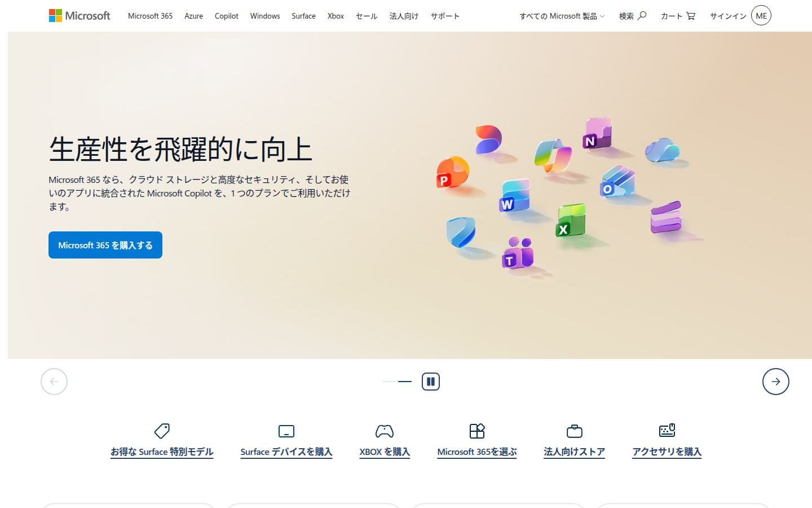Select the first carousel slide indicator

click(x=389, y=382)
